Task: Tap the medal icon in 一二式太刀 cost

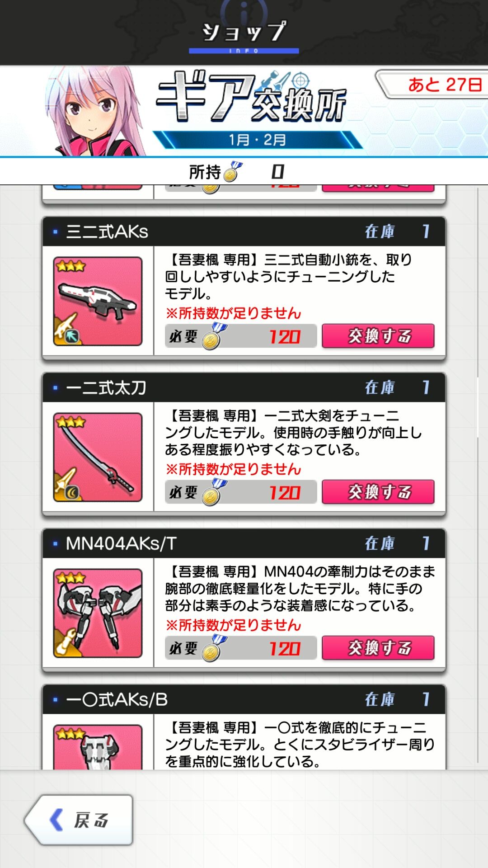Action: (214, 492)
